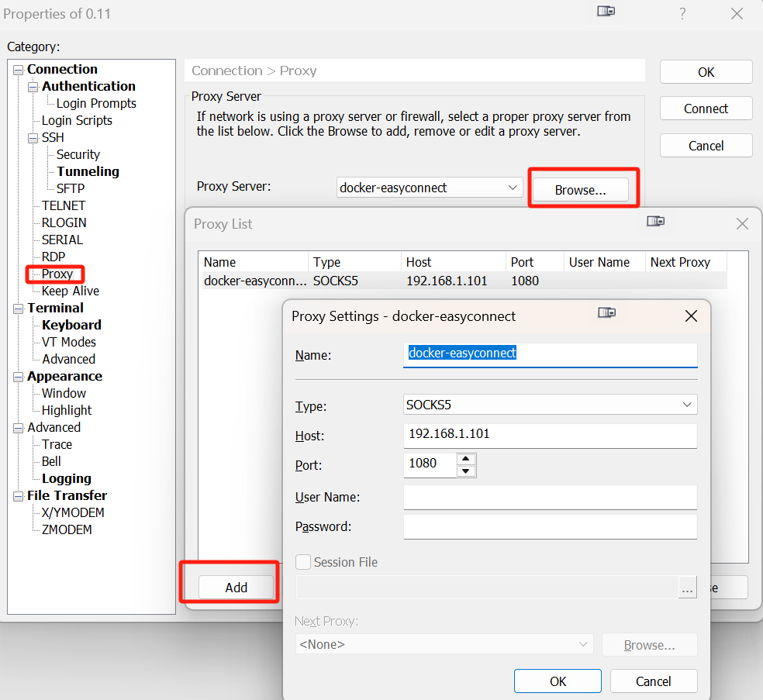Collapse the Advanced tree branch
Image resolution: width=763 pixels, height=700 pixels.
(x=16, y=427)
